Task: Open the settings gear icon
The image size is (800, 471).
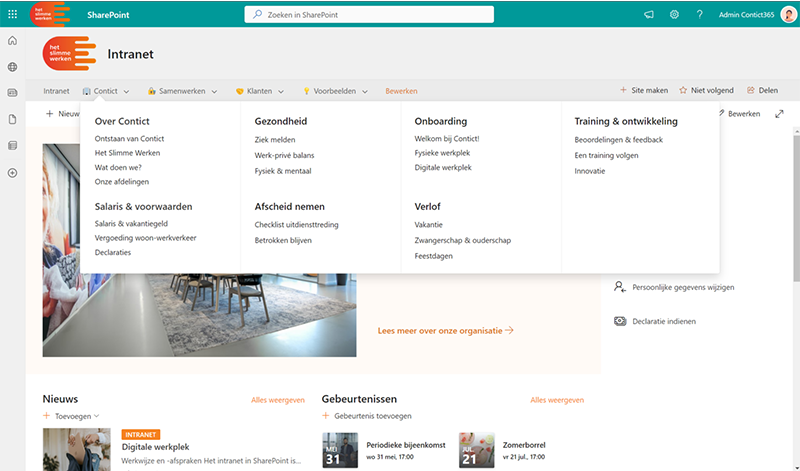Action: (674, 14)
